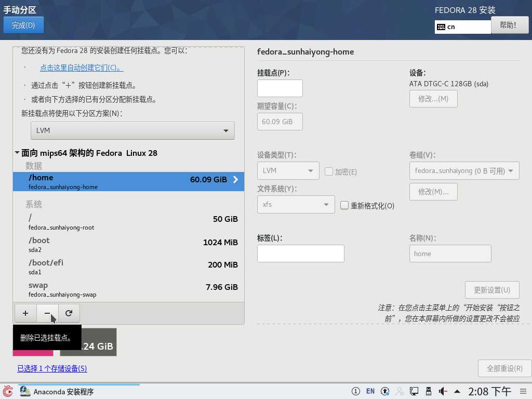The height and width of the screenshot is (399, 532).
Task: Click 修改...(M) under device
Action: (x=433, y=99)
